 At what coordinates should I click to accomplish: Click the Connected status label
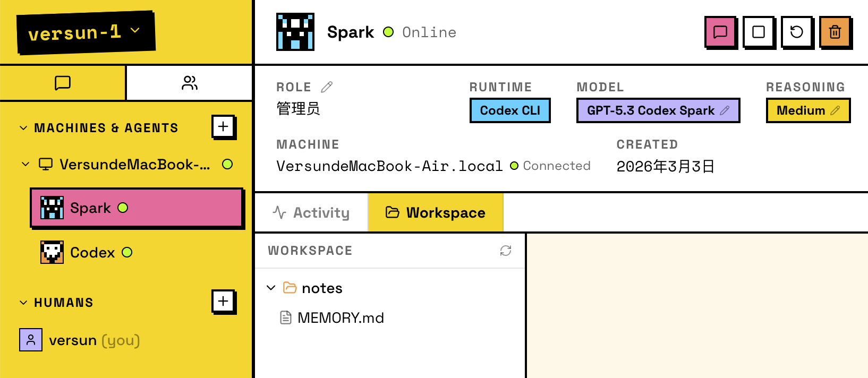tap(557, 166)
